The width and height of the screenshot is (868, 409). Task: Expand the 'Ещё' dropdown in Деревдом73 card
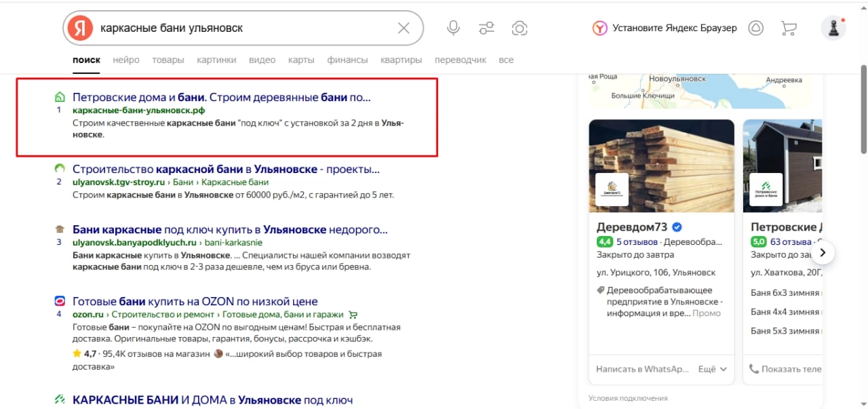point(713,369)
